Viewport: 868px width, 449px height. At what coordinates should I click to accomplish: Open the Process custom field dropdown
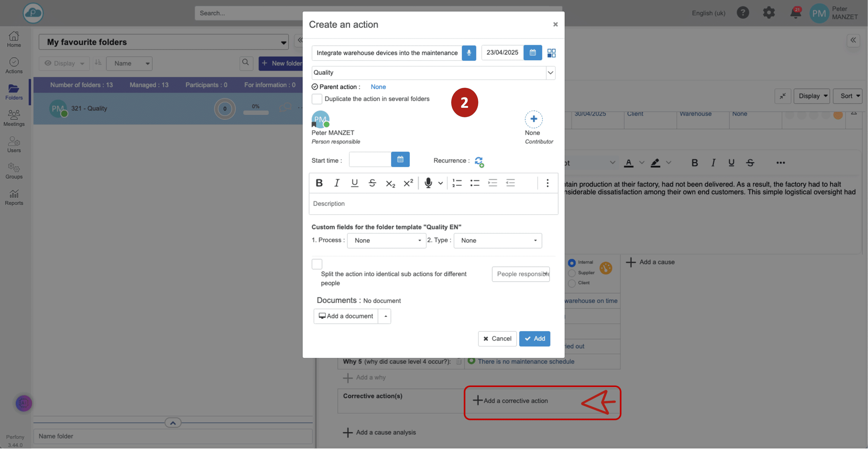point(386,241)
